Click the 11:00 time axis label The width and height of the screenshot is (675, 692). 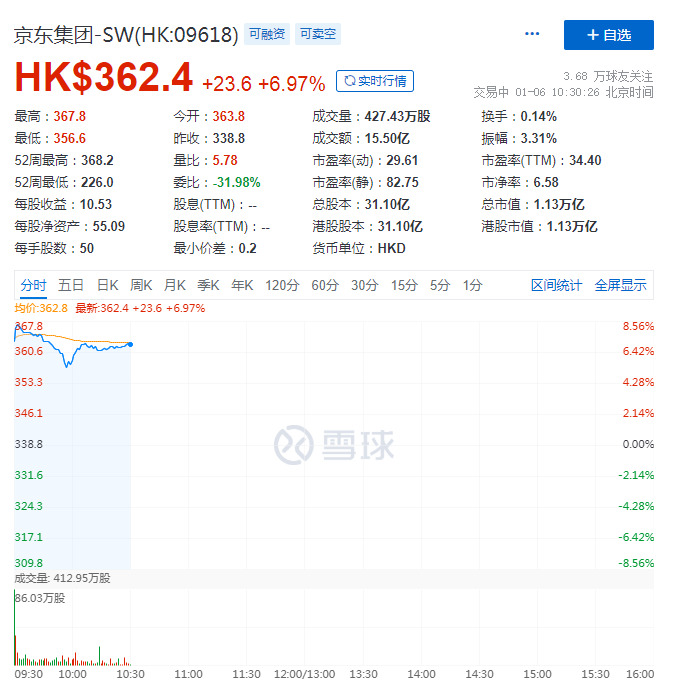point(188,674)
